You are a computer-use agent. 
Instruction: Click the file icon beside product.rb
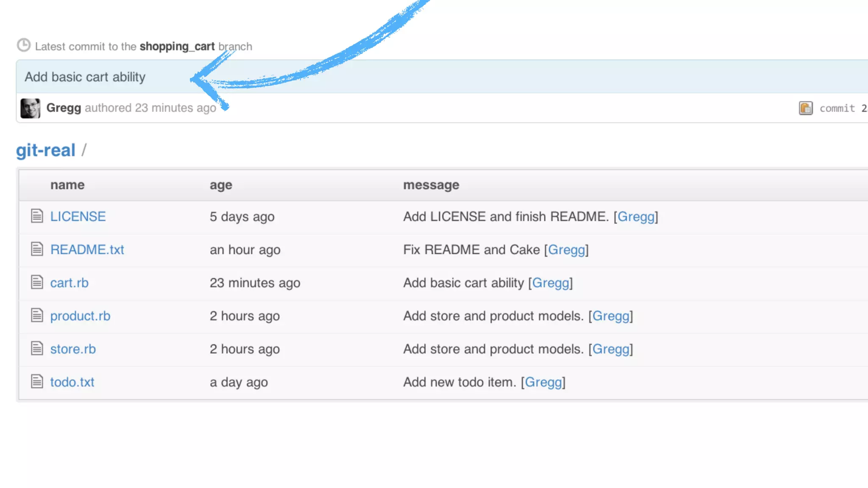37,315
